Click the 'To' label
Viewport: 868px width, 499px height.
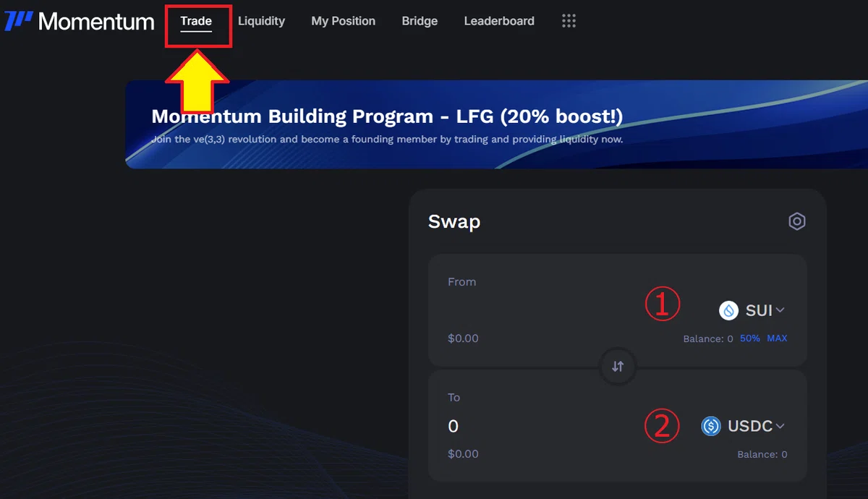[454, 398]
